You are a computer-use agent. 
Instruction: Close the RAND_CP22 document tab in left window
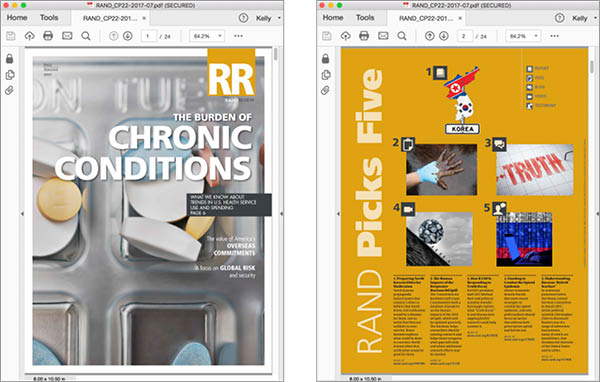click(144, 18)
